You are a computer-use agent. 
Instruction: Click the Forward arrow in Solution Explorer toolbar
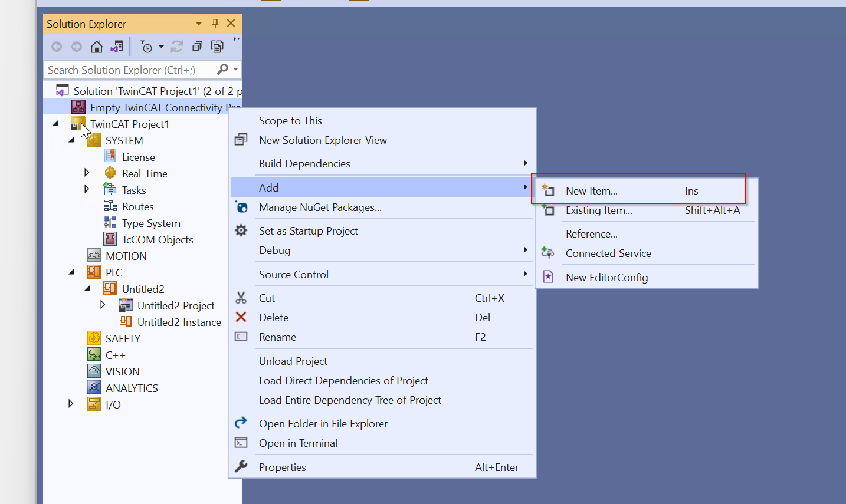77,47
